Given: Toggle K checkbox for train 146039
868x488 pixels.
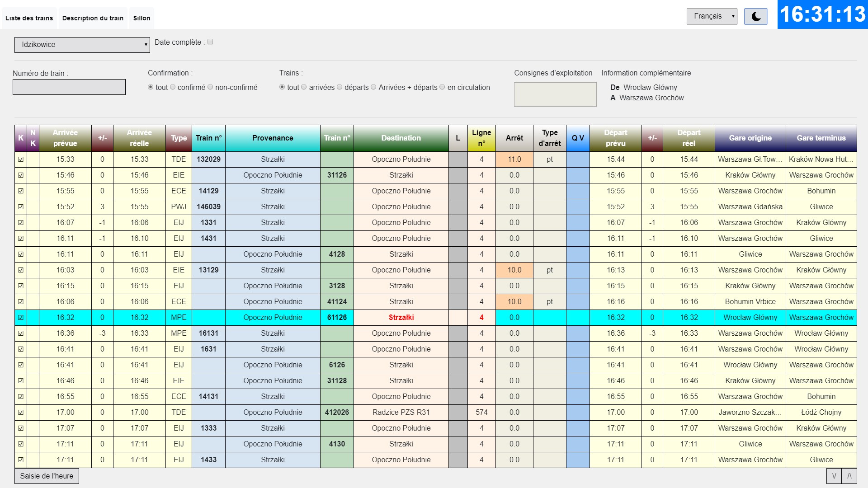Looking at the screenshot, I should pyautogui.click(x=21, y=207).
